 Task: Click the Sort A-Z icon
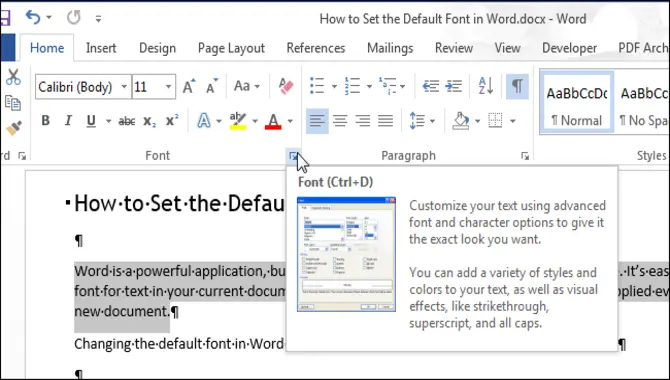(x=486, y=86)
